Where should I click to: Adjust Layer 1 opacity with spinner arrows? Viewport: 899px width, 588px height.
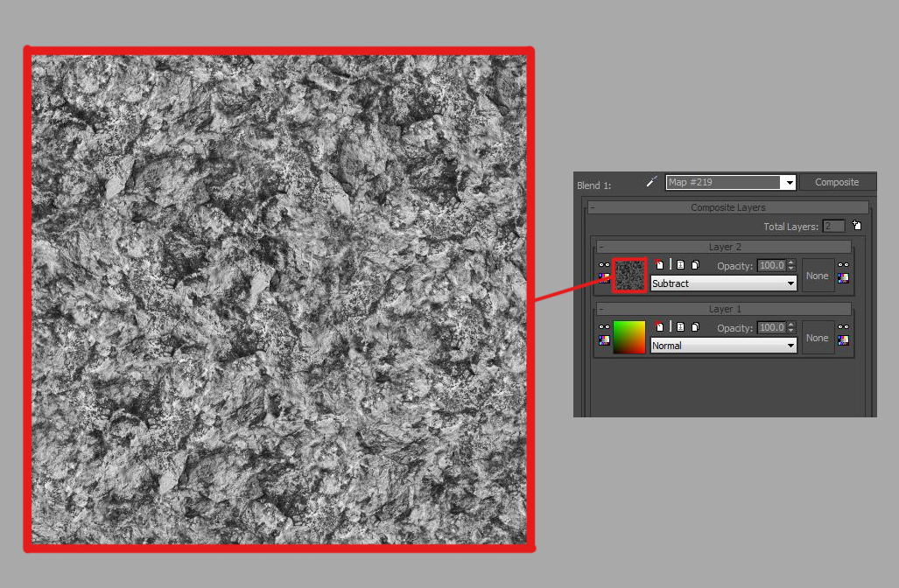click(791, 327)
